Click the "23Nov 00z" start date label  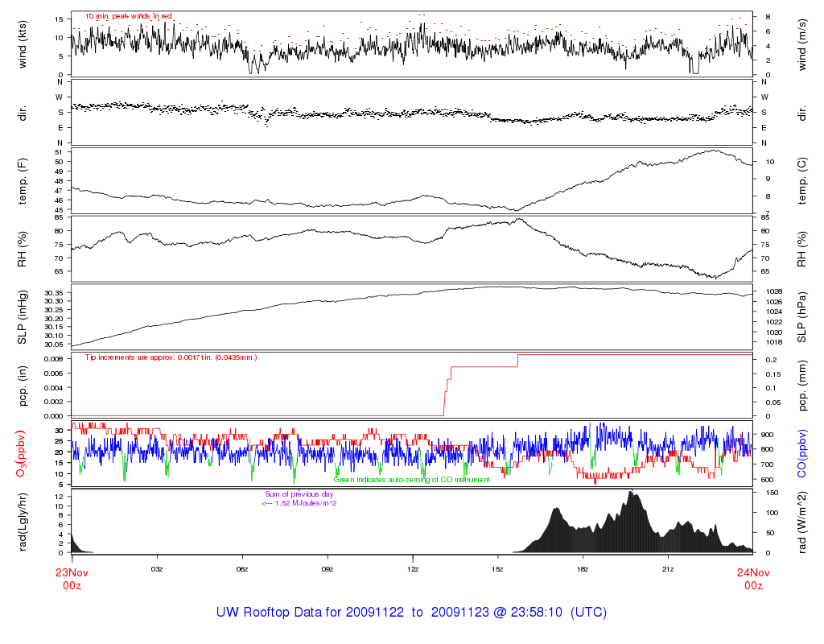click(72, 579)
